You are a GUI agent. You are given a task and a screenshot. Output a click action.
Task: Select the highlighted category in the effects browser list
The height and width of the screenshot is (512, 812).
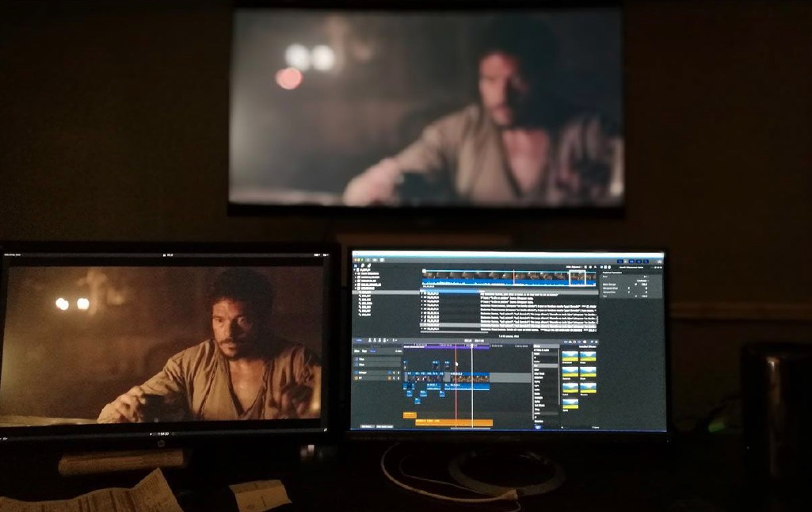point(546,365)
